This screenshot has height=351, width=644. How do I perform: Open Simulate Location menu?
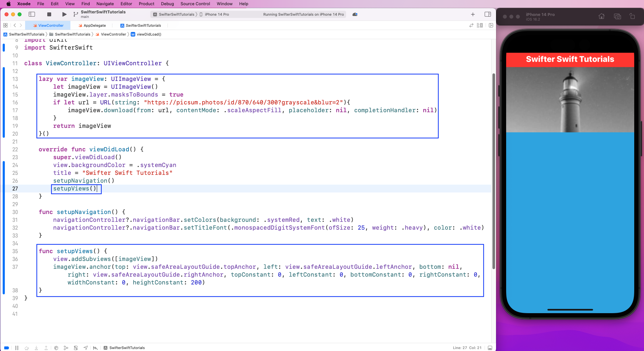pyautogui.click(x=85, y=348)
